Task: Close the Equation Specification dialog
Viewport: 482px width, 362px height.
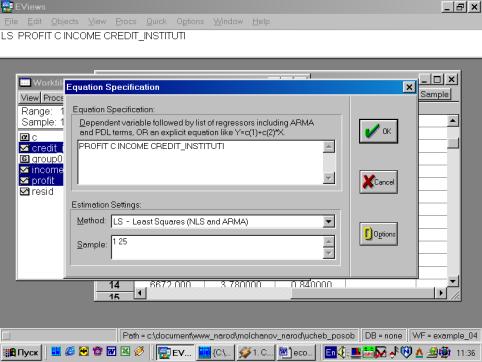Action: pos(409,87)
